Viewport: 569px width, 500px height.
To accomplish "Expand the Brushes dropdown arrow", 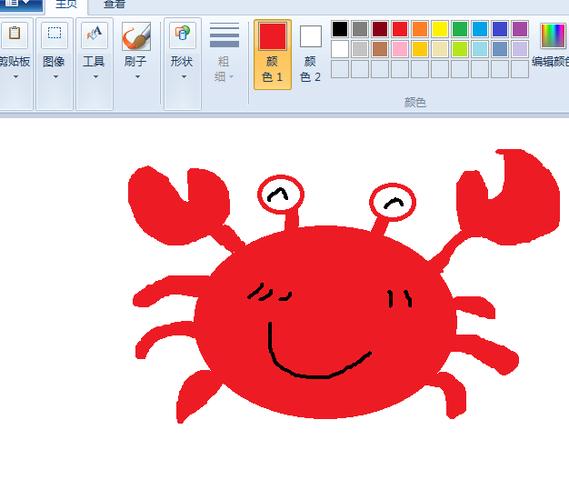I will (138, 77).
